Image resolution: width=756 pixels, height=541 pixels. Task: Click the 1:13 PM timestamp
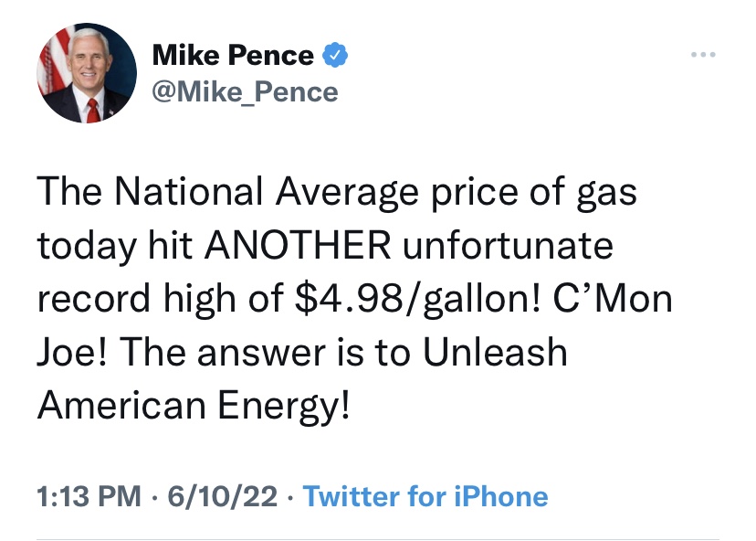89,496
